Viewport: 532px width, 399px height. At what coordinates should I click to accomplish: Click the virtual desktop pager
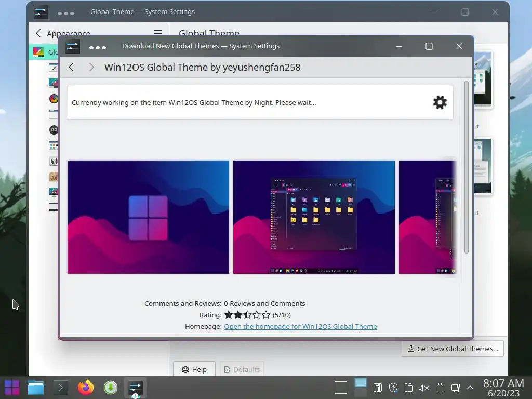[361, 388]
